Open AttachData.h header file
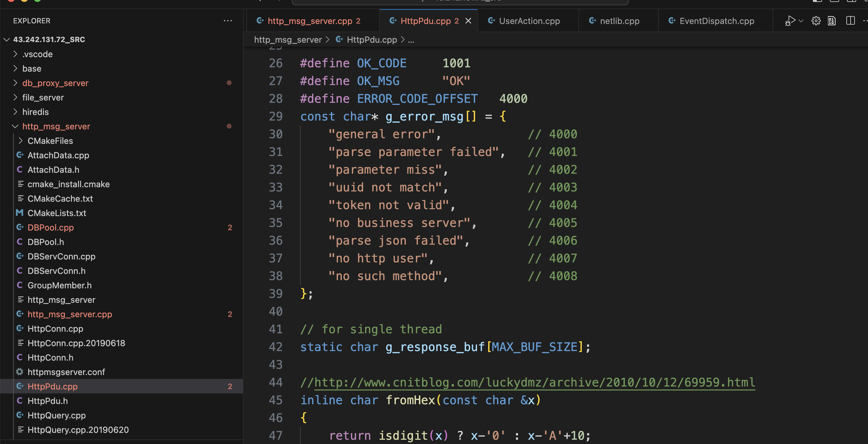868x444 pixels. [121, 169]
